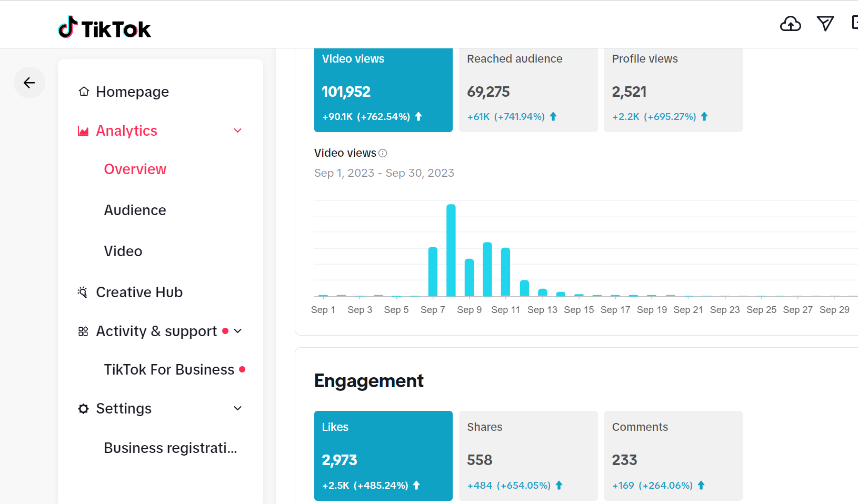Viewport: 858px width, 504px height.
Task: Select the Video views metric card
Action: pyautogui.click(x=383, y=90)
